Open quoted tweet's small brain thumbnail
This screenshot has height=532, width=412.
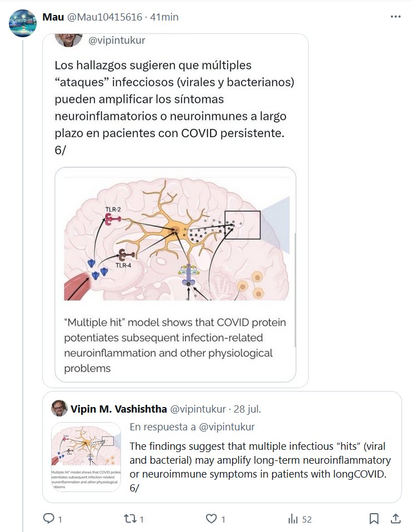pos(86,457)
